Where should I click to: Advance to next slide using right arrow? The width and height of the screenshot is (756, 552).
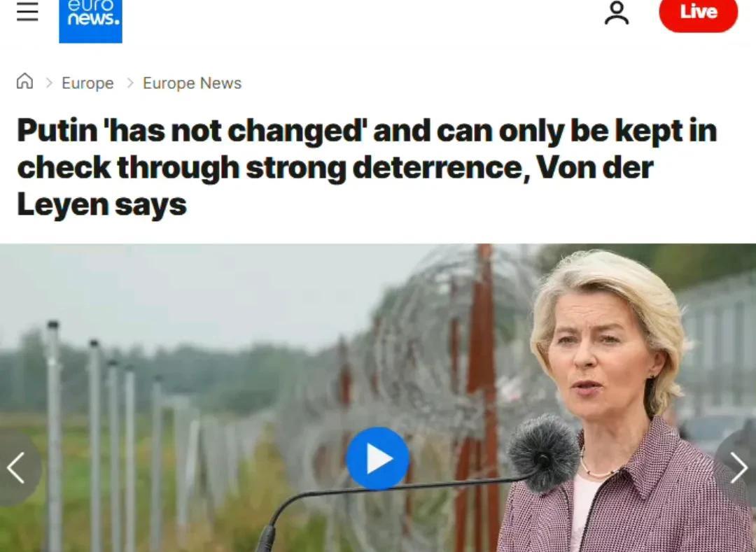738,467
